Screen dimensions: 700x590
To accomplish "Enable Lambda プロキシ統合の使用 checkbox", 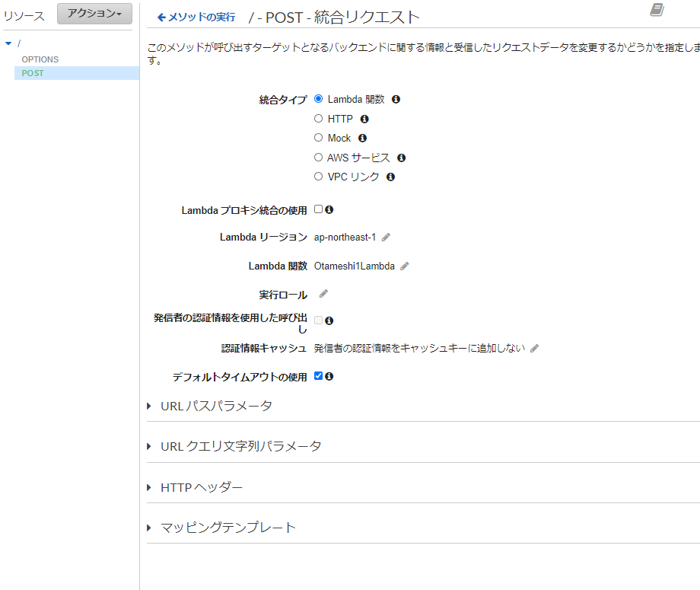I will (x=318, y=209).
